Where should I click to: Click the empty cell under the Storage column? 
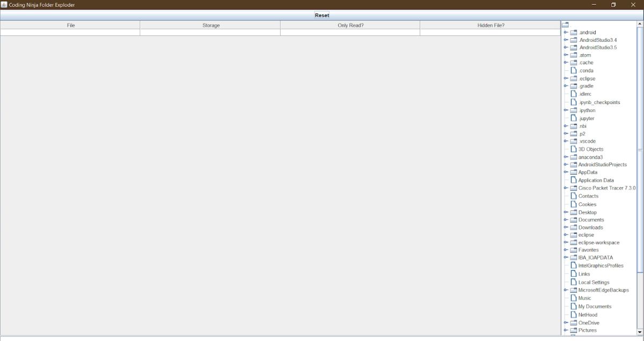coord(210,33)
